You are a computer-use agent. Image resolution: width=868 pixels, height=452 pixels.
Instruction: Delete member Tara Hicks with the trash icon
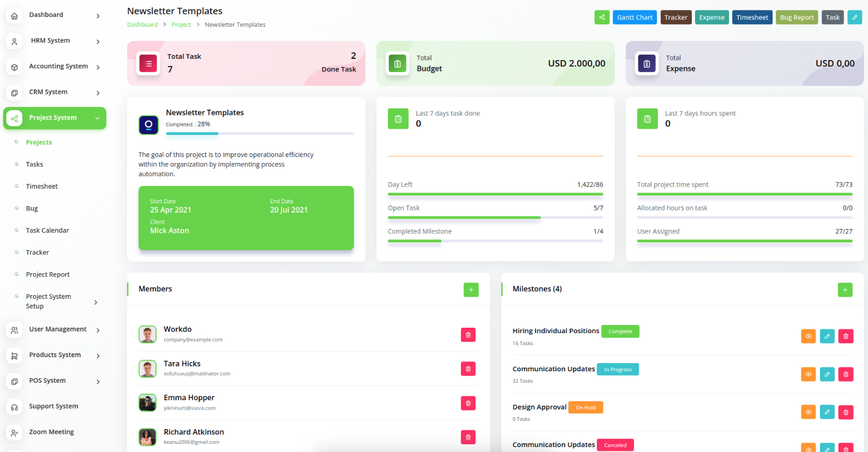click(x=468, y=369)
